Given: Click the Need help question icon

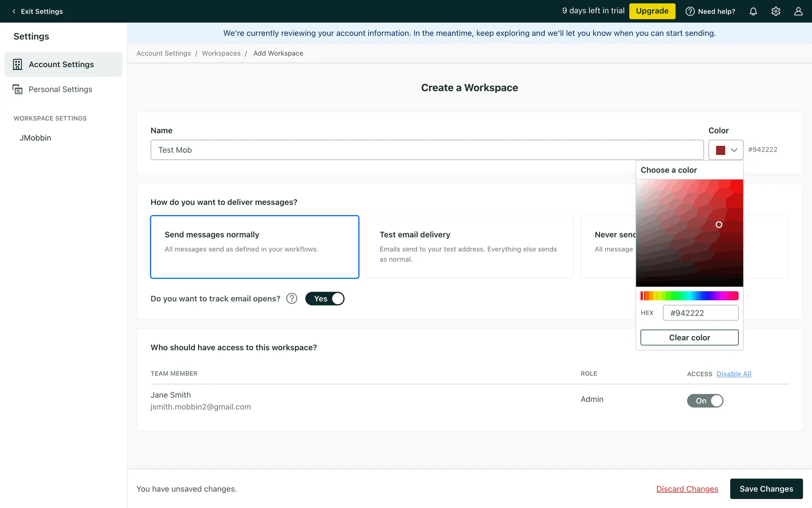Looking at the screenshot, I should tap(690, 11).
